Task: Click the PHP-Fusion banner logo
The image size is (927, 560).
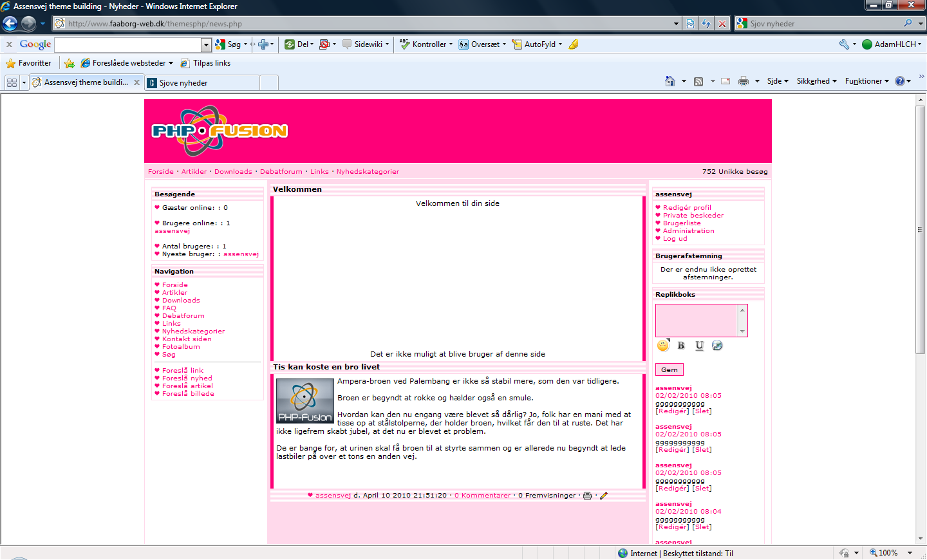Action: pyautogui.click(x=220, y=131)
